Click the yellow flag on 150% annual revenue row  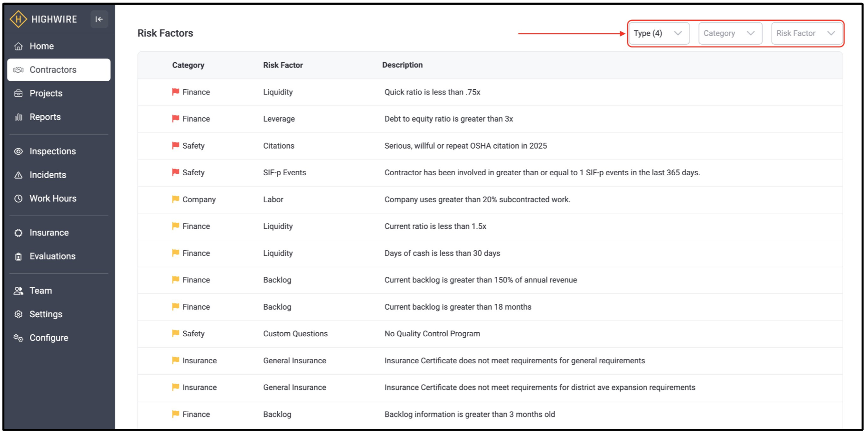[176, 280]
